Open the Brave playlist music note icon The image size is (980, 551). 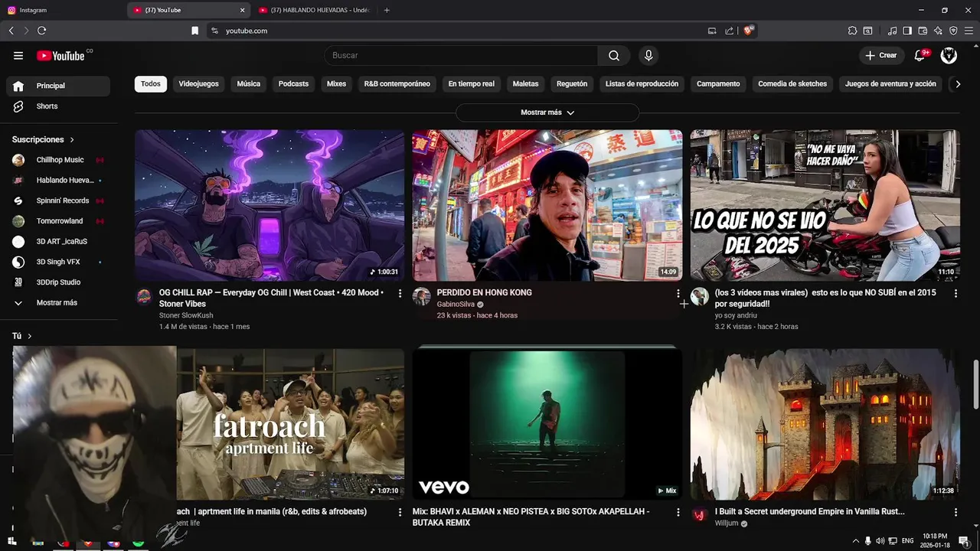click(892, 31)
